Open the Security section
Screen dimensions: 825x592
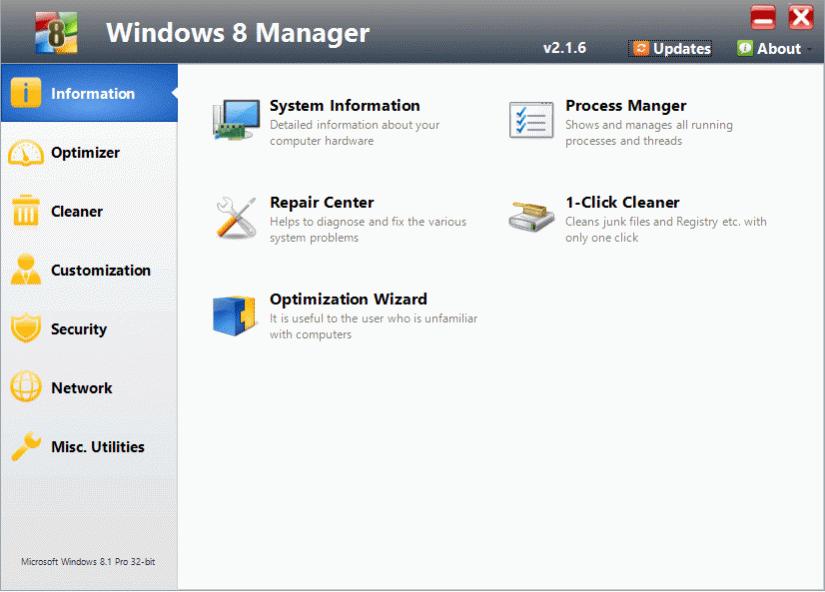(80, 329)
